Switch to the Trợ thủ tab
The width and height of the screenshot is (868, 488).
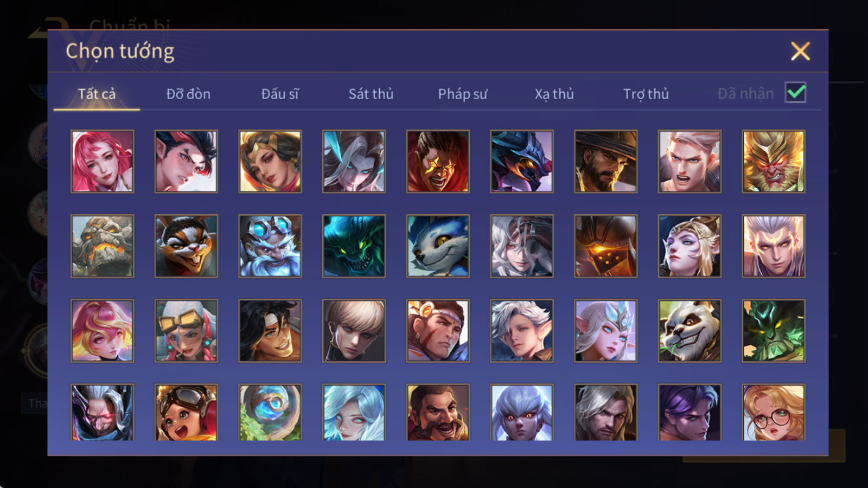(646, 94)
